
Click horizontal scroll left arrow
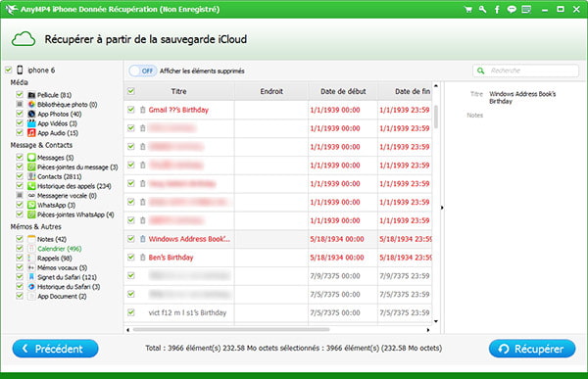tap(127, 330)
